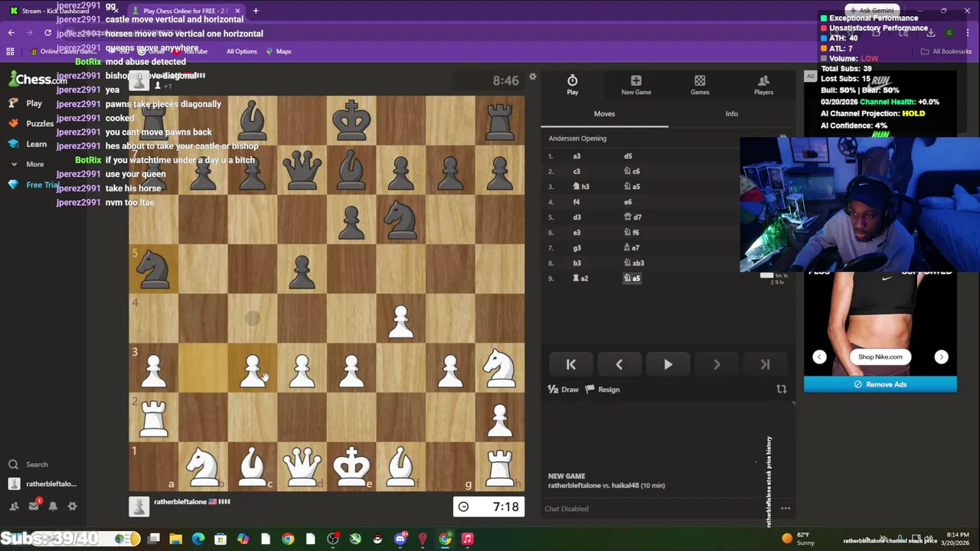The image size is (980, 551).
Task: Select move 3 white Nh3 in list
Action: coord(581,187)
